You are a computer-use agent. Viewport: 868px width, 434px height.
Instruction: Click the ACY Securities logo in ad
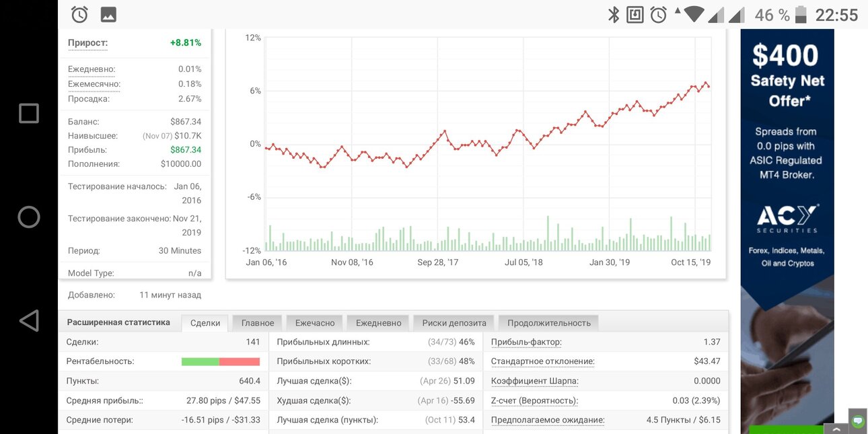click(x=787, y=219)
